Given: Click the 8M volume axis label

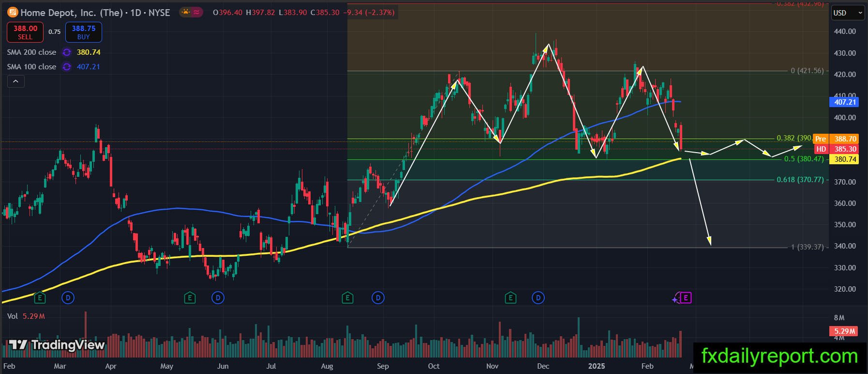Looking at the screenshot, I should click(839, 318).
